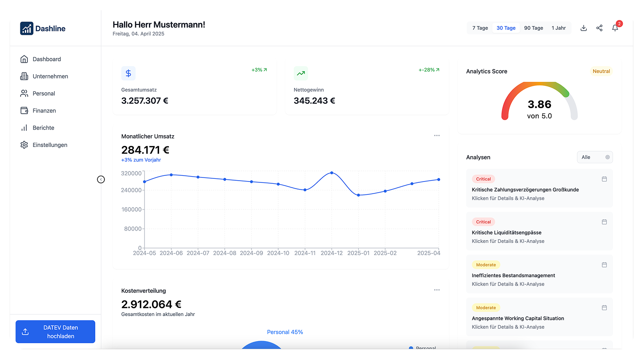
Task: Open notifications bell with red badge
Action: (x=615, y=28)
